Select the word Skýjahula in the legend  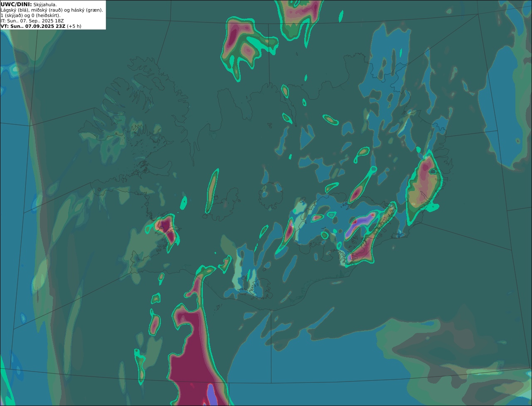click(x=45, y=5)
